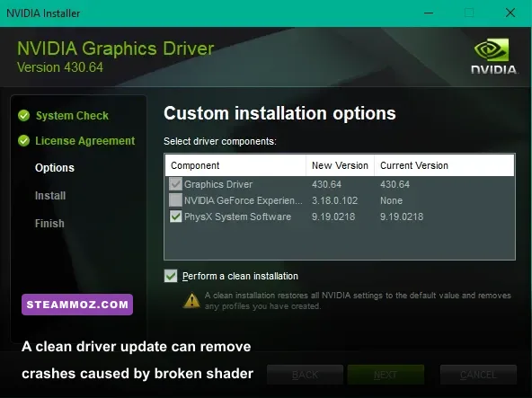
Task: Minimize the NVIDIA Installer window
Action: [429, 13]
